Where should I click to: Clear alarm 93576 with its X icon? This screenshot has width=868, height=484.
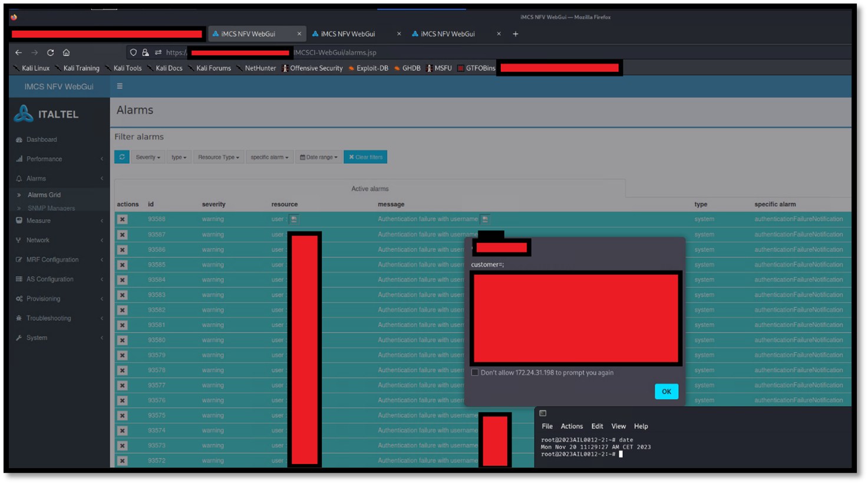[122, 400]
